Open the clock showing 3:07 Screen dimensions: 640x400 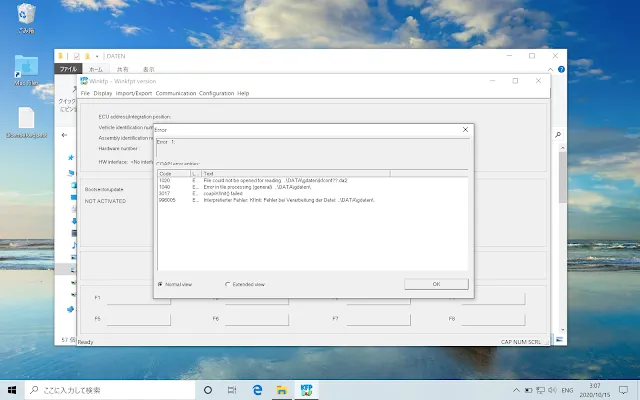[x=595, y=390]
